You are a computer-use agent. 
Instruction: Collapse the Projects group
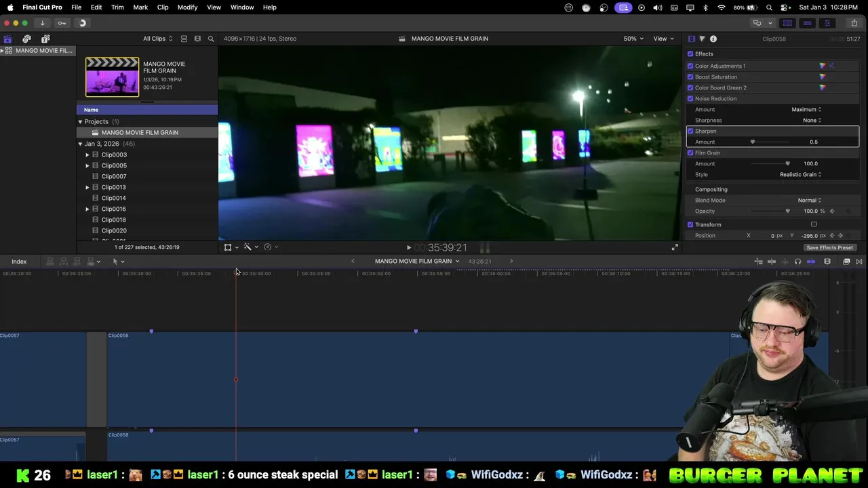coord(80,121)
